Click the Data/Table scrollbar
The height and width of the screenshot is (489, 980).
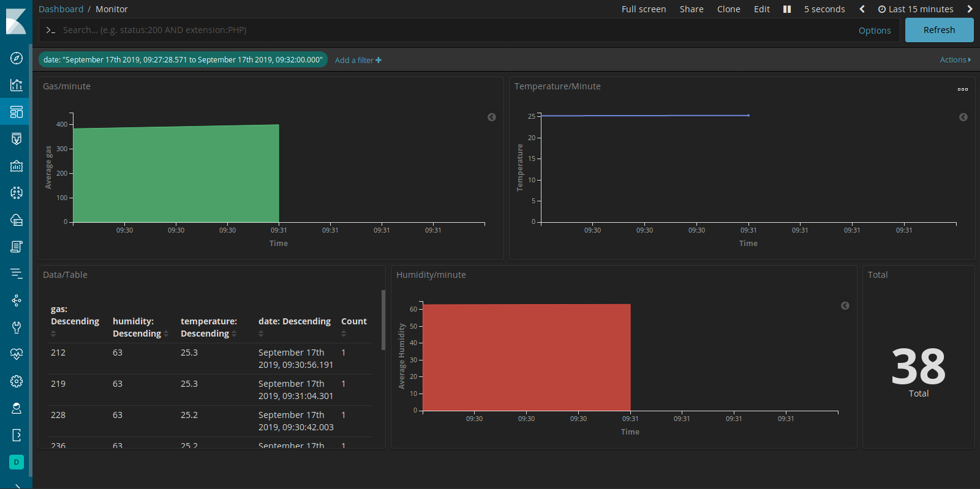pos(383,319)
